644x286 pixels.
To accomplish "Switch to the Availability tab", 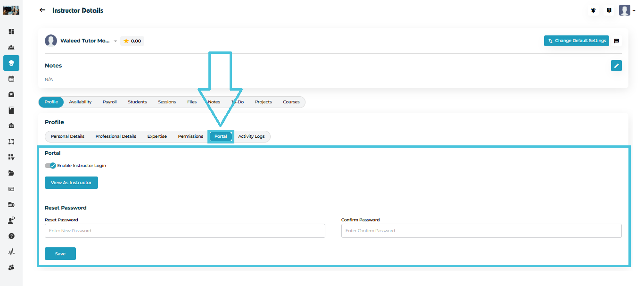I will 80,102.
